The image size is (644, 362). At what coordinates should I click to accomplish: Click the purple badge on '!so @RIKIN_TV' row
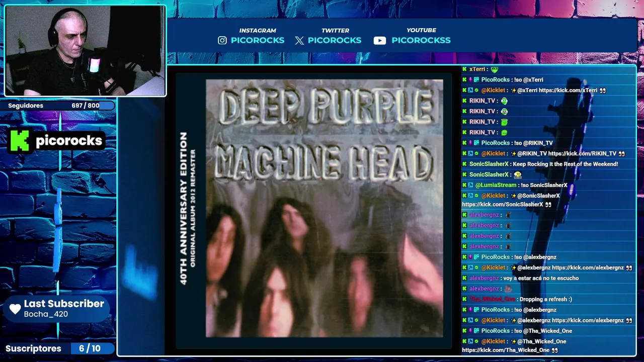[470, 143]
